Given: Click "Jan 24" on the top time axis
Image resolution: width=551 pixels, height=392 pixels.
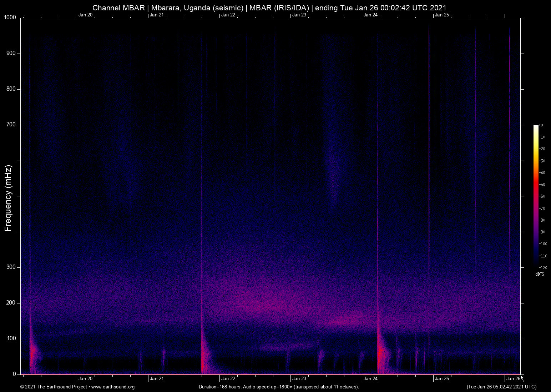Looking at the screenshot, I should coord(370,15).
